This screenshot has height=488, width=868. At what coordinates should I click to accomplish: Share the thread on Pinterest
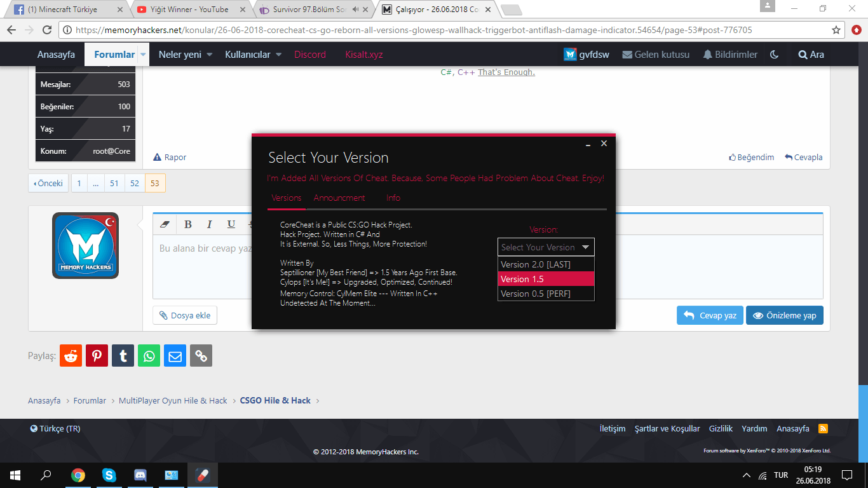tap(97, 356)
